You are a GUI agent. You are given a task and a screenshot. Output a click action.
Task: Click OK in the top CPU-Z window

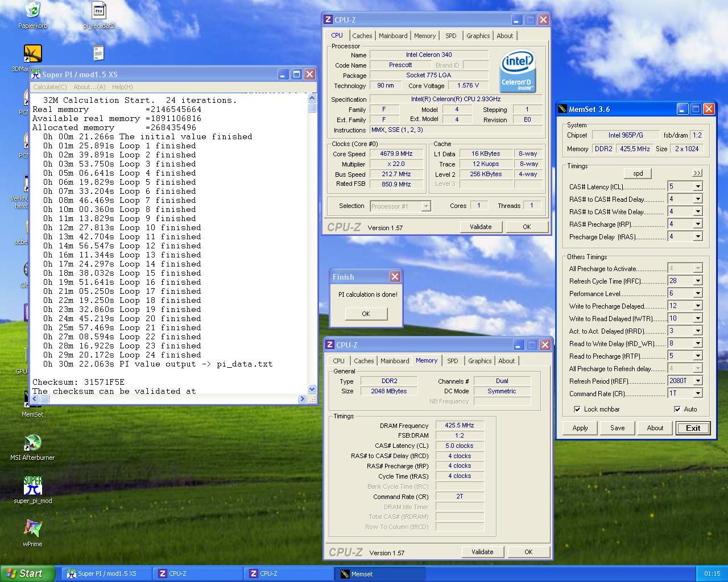(527, 227)
